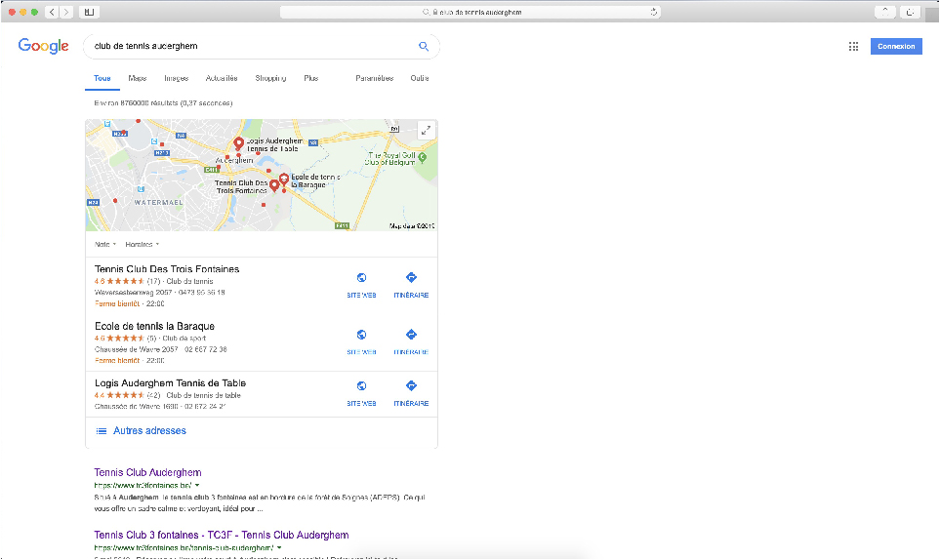Expand the map to full view
The height and width of the screenshot is (560, 940).
426,130
